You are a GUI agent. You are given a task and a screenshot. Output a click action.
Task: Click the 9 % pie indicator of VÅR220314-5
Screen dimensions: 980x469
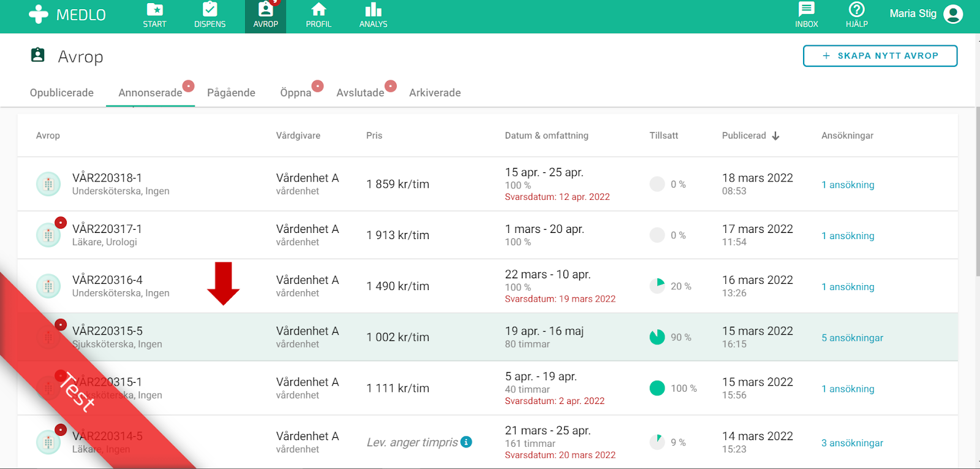tap(657, 442)
